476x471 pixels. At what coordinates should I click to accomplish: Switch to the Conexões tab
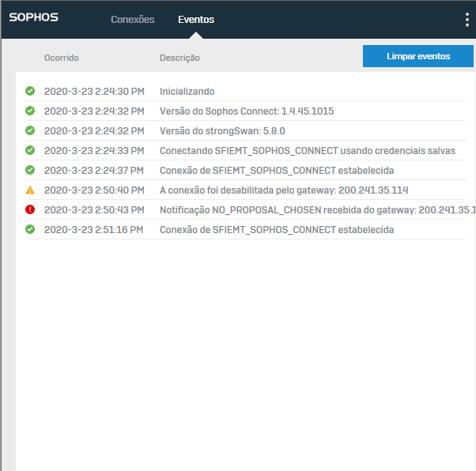[x=133, y=20]
